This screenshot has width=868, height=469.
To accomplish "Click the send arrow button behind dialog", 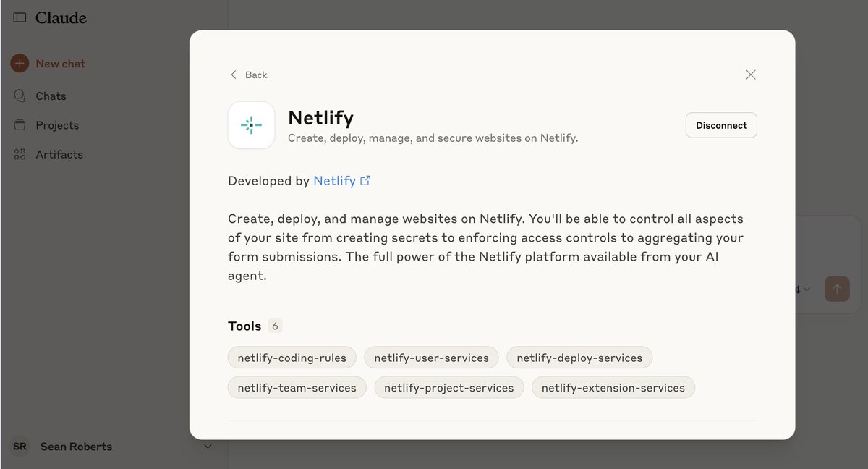I will (x=837, y=289).
